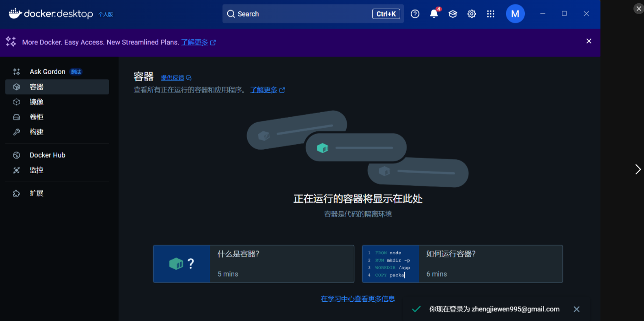Click the 个人版 edition label
Image resolution: width=644 pixels, height=321 pixels.
pyautogui.click(x=105, y=15)
